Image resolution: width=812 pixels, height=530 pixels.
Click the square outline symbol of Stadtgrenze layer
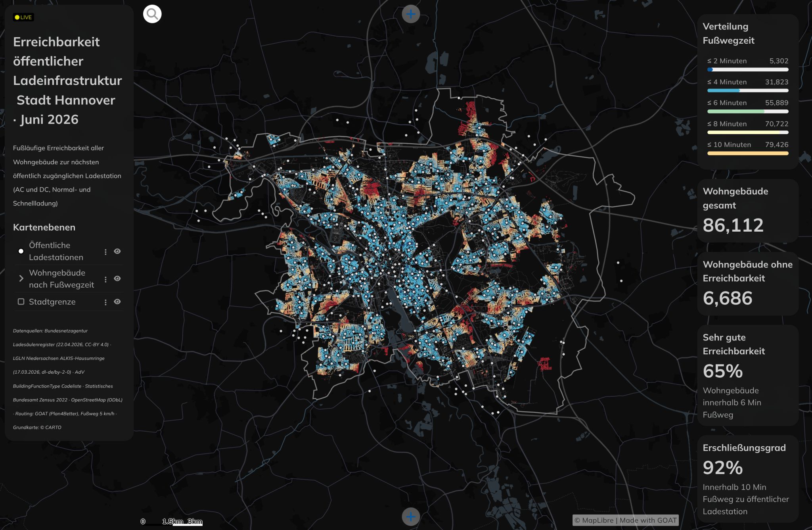click(x=21, y=302)
